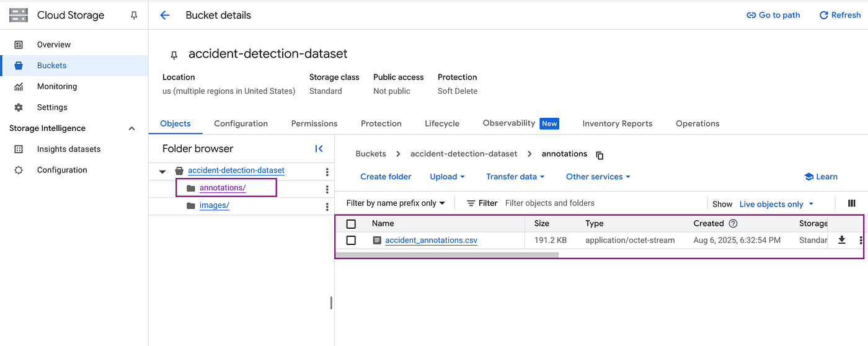Pin Cloud Storage with the pin icon
This screenshot has width=868, height=346.
(134, 16)
